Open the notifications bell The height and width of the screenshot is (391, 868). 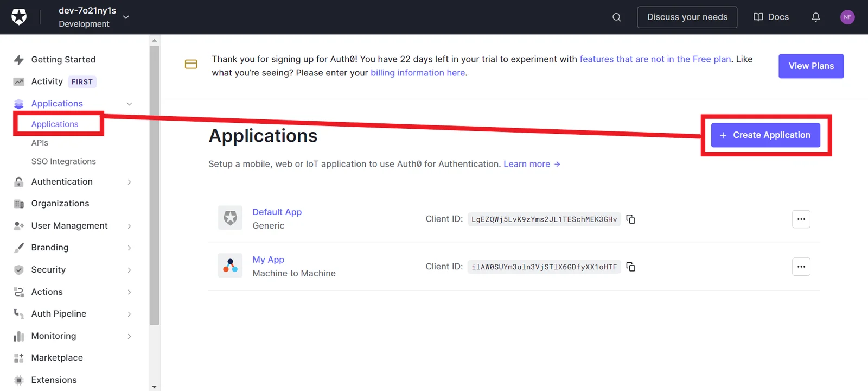click(815, 17)
